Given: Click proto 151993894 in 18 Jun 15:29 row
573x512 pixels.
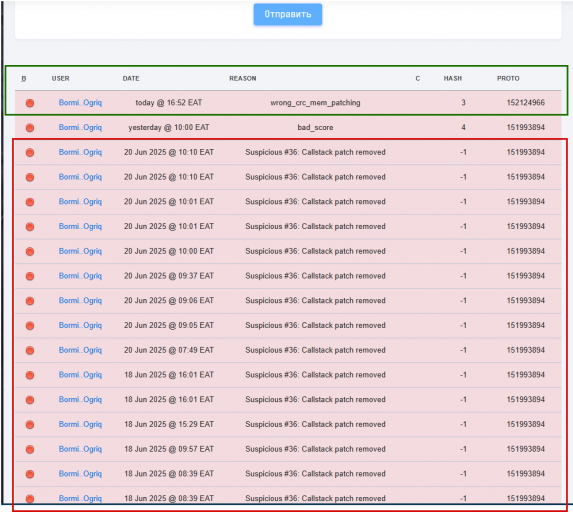Looking at the screenshot, I should (x=525, y=424).
